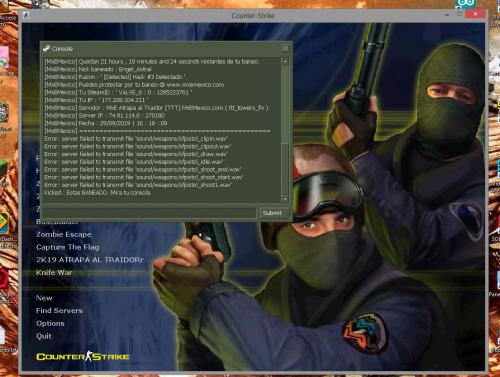Click the error line ending in clipin.wav

coord(136,139)
